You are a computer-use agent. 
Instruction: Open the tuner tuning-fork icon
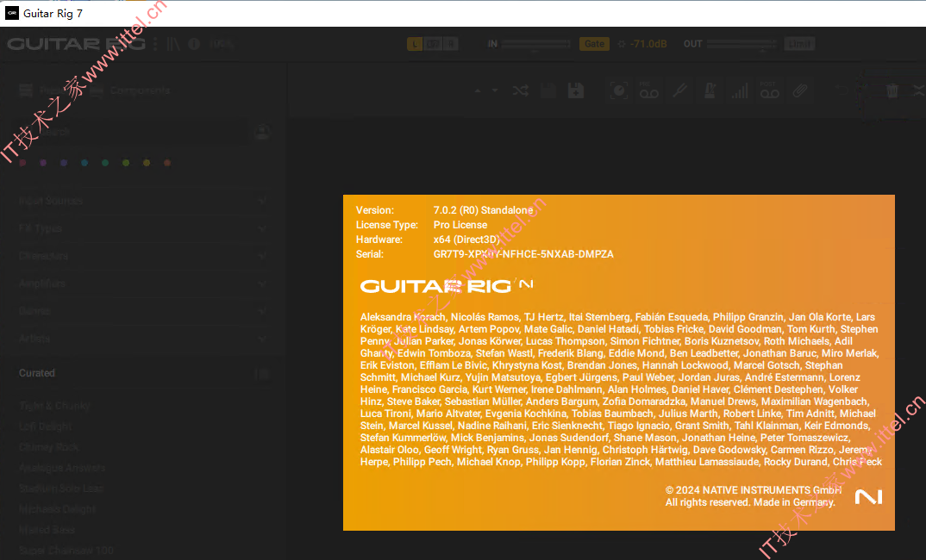tap(679, 90)
